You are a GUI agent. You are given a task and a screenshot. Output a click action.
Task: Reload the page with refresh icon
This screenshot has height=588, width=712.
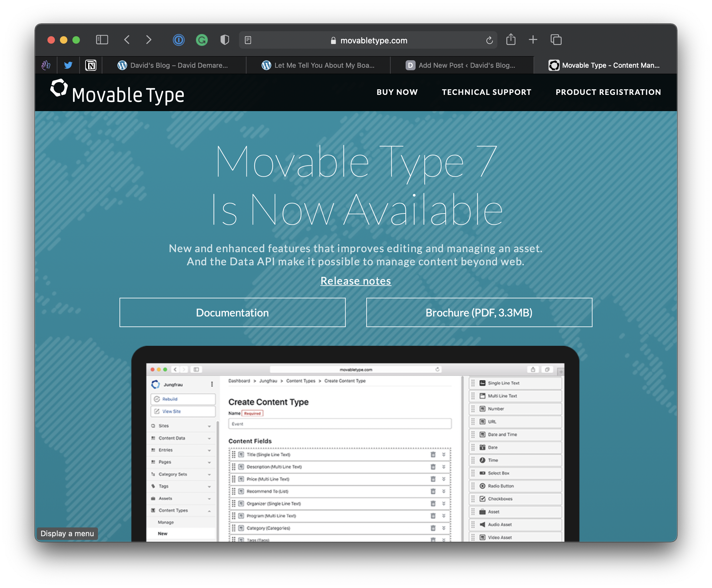(489, 40)
